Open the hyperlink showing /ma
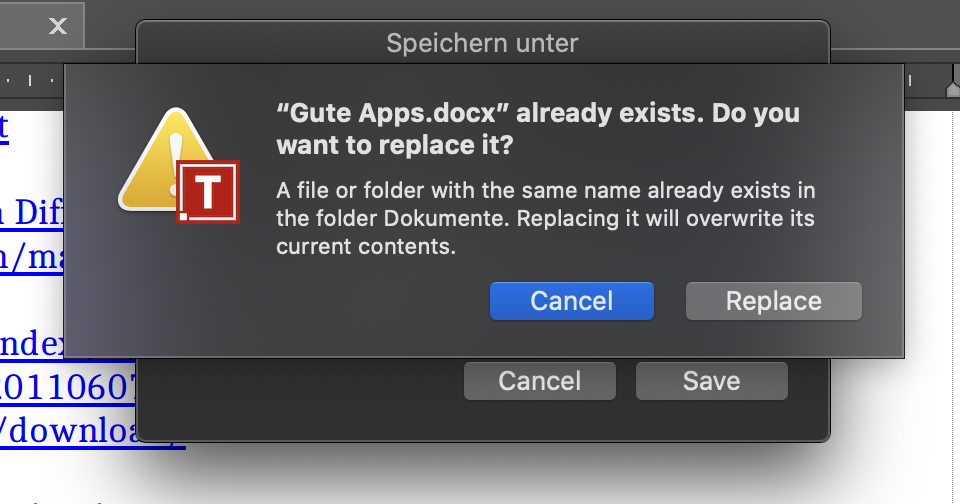The width and height of the screenshot is (960, 504). [31, 257]
